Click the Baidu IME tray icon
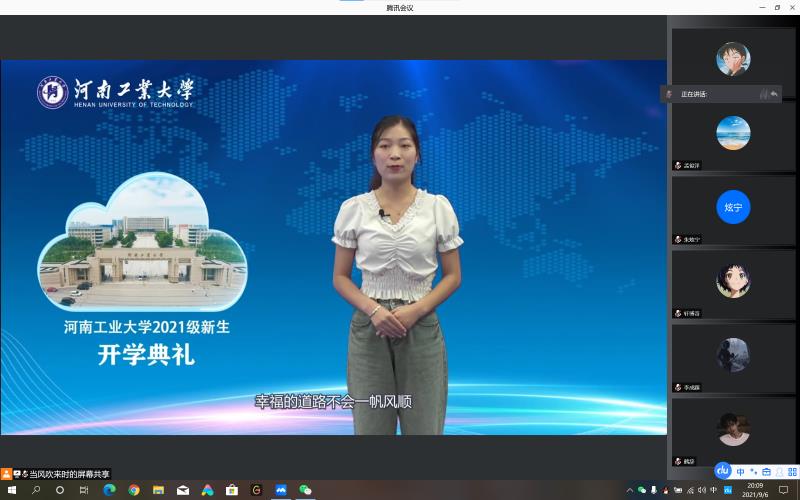Image resolution: width=800 pixels, height=500 pixels. 728,490
